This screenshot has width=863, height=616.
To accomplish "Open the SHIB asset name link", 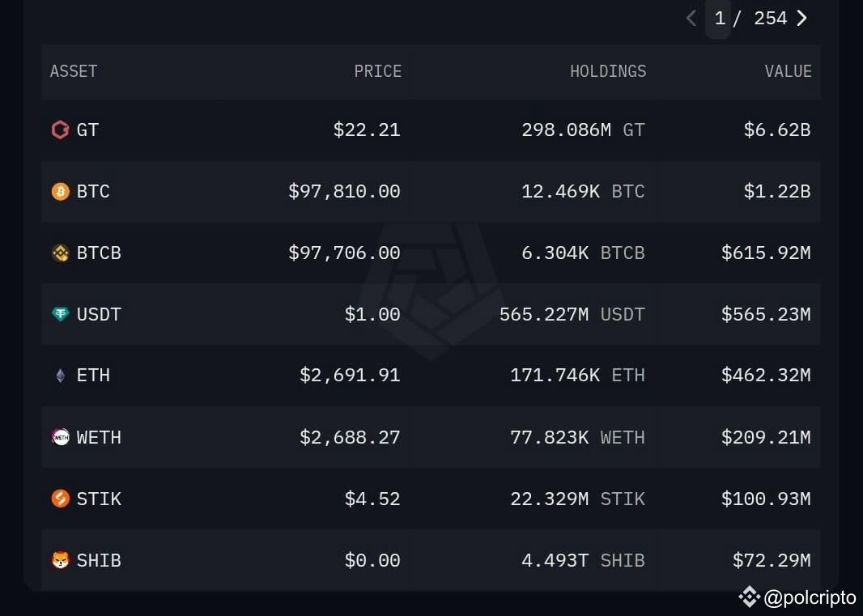I will [99, 560].
